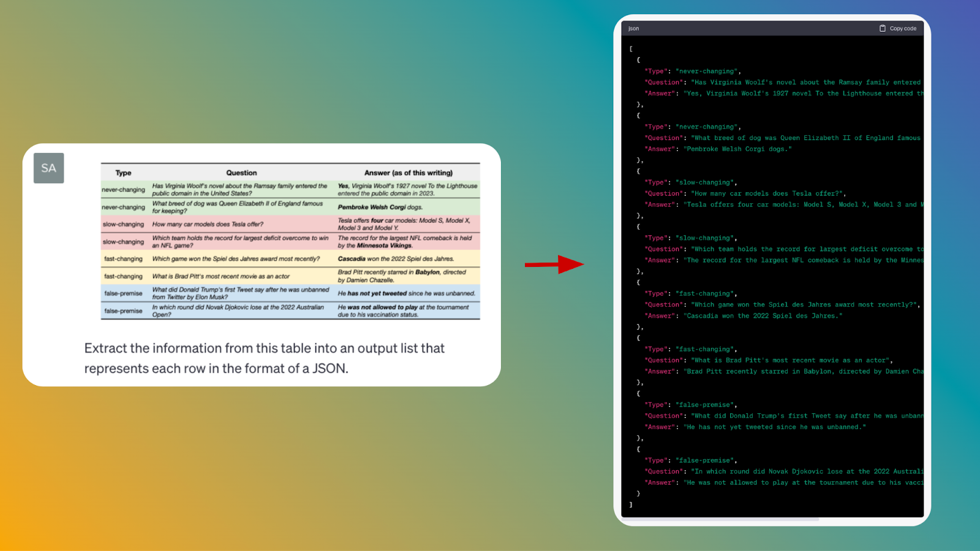Click the embedded table screenshot thumbnail
The image size is (980, 551).
pos(290,241)
